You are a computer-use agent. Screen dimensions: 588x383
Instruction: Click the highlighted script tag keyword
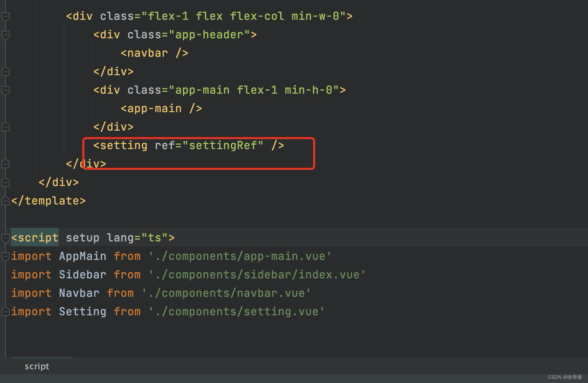pos(35,238)
